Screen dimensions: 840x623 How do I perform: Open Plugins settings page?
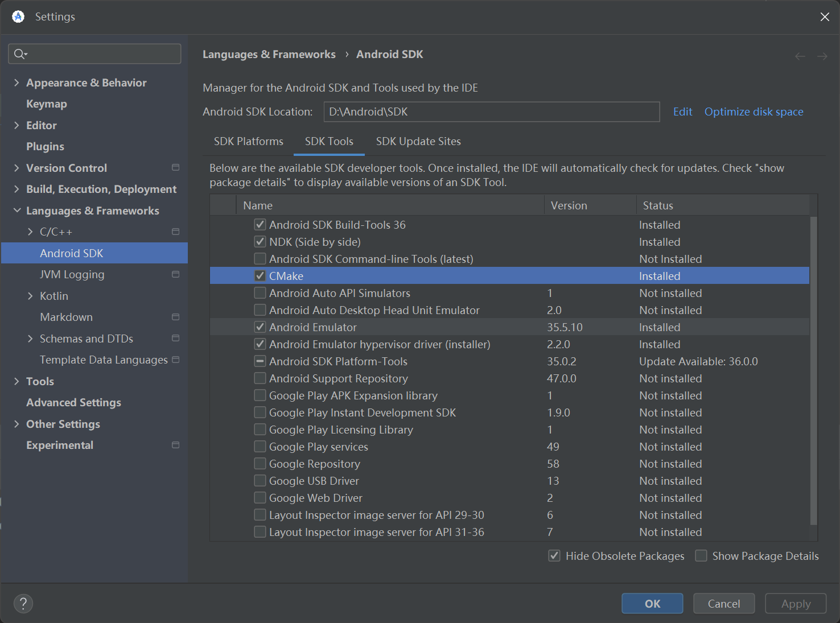[x=45, y=147]
